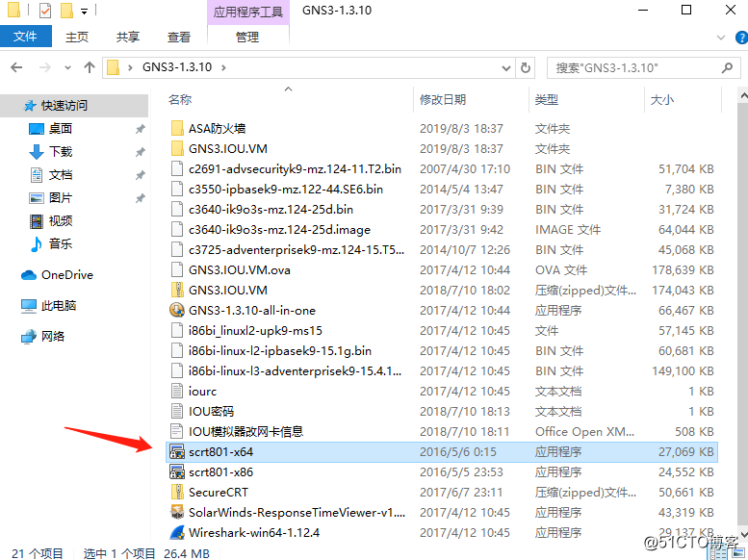748x560 pixels.
Task: Unpin 文档 using its pin icon
Action: [140, 175]
